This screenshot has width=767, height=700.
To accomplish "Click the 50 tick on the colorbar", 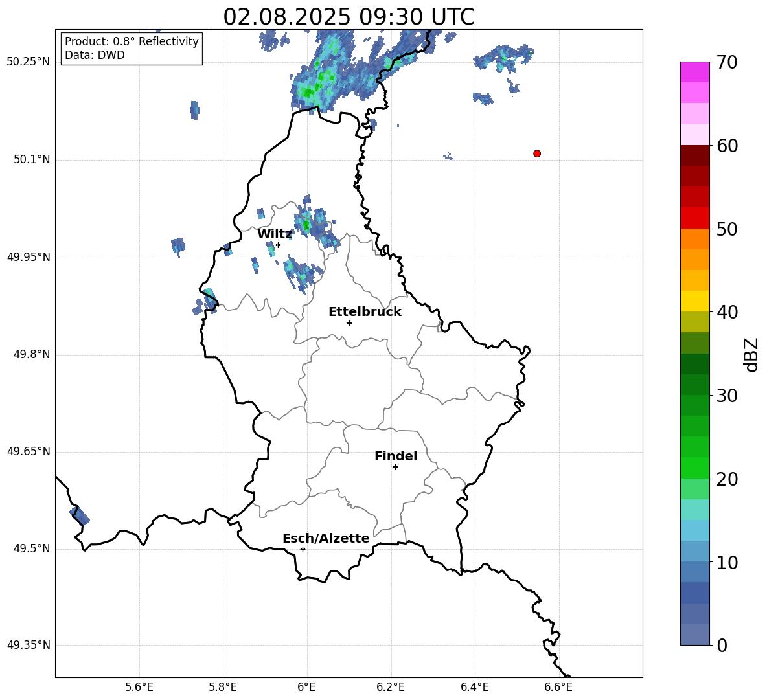I will point(727,229).
